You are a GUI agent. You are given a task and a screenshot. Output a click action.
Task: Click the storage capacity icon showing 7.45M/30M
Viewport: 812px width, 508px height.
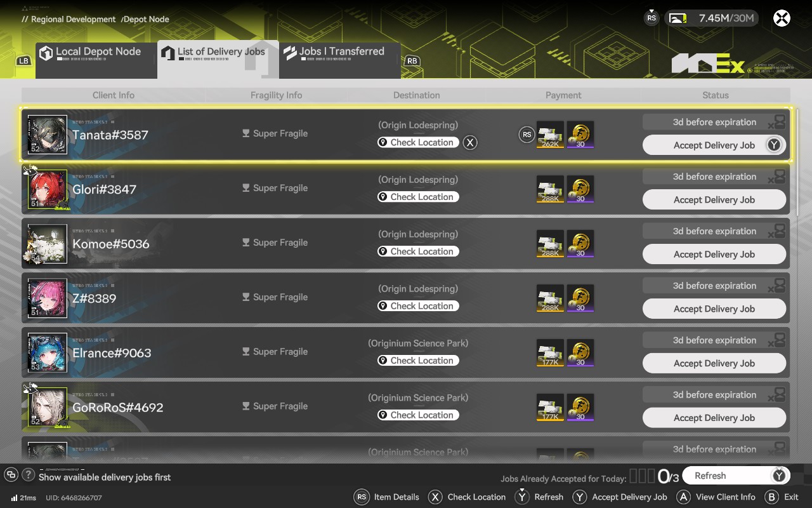678,18
